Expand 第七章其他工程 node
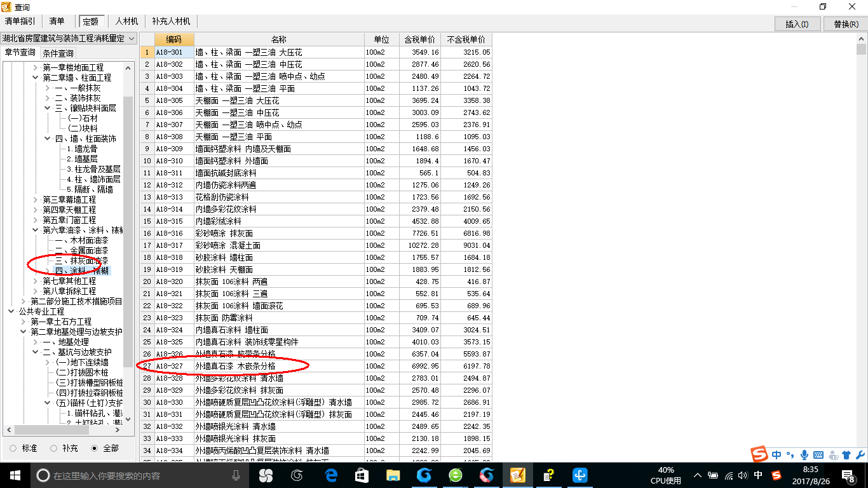The image size is (868, 488). click(36, 281)
